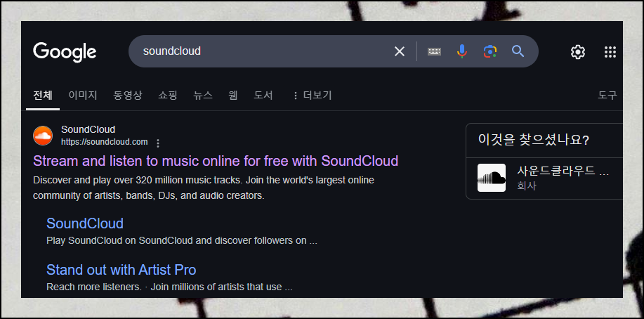Switch to the 웹 tab
Image resolution: width=644 pixels, height=319 pixels.
[233, 96]
